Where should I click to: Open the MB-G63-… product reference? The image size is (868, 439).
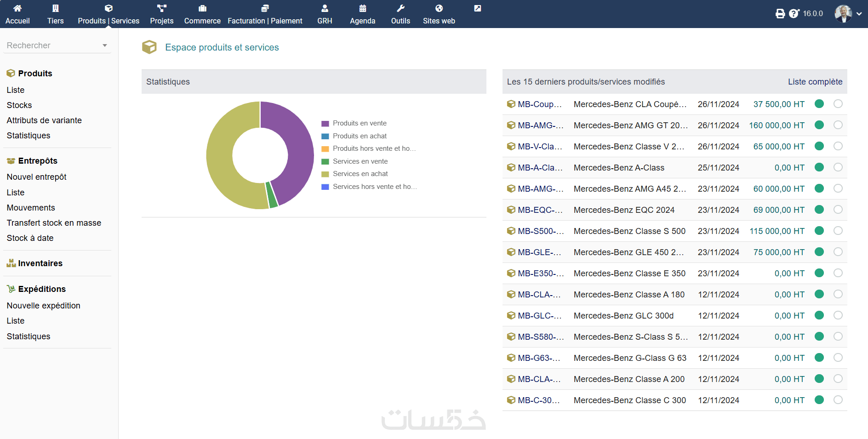click(x=539, y=358)
